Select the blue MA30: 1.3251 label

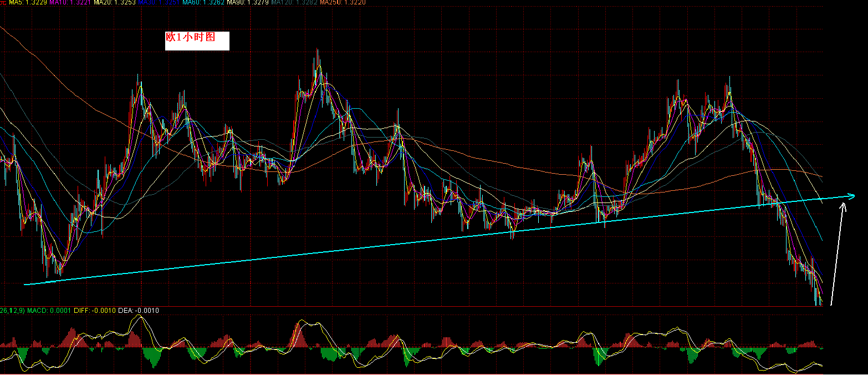click(x=159, y=3)
